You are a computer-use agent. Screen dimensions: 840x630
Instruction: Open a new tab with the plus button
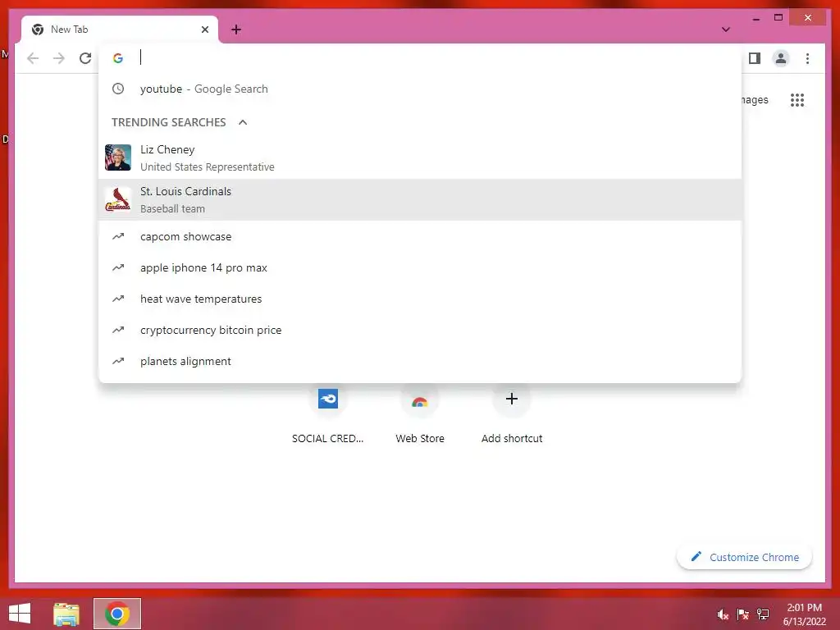tap(236, 30)
